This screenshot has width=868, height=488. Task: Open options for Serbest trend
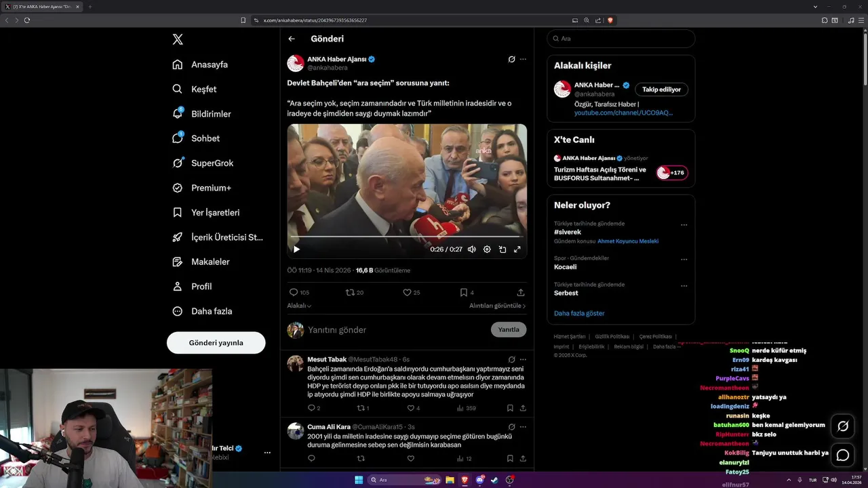point(684,286)
